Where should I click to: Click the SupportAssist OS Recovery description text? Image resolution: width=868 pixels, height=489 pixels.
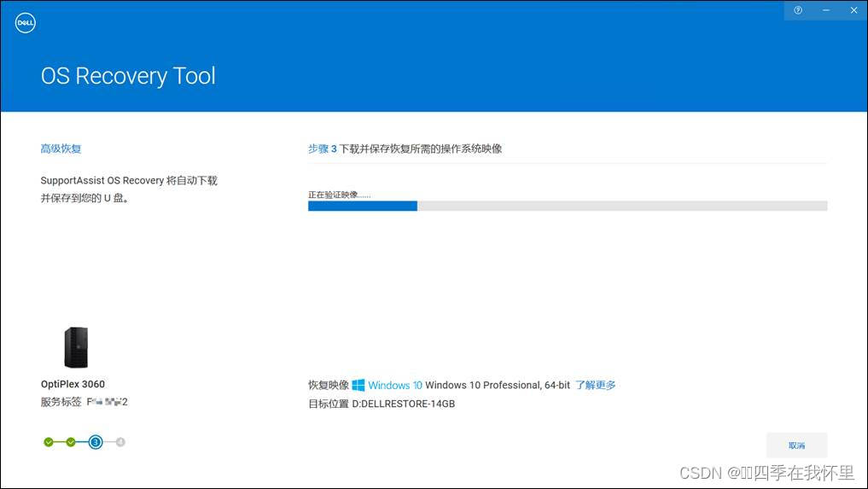click(x=129, y=189)
